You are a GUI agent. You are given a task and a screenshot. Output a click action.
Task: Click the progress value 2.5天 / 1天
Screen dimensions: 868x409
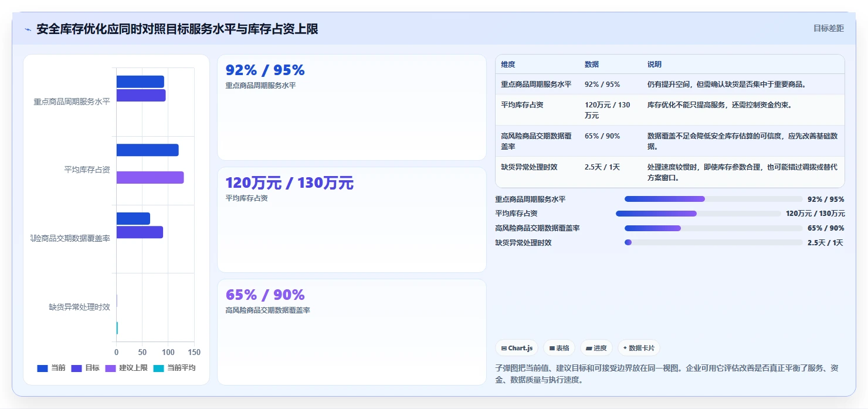tap(825, 243)
